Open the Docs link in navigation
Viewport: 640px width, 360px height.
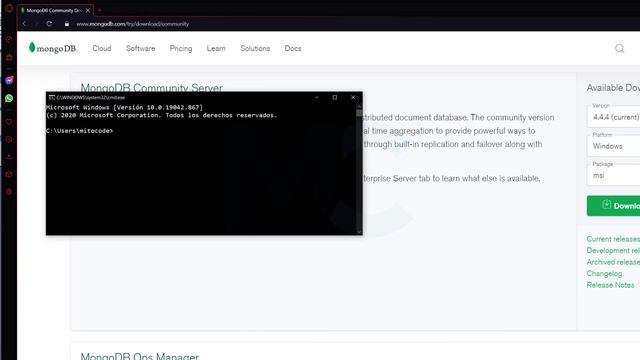click(x=293, y=48)
